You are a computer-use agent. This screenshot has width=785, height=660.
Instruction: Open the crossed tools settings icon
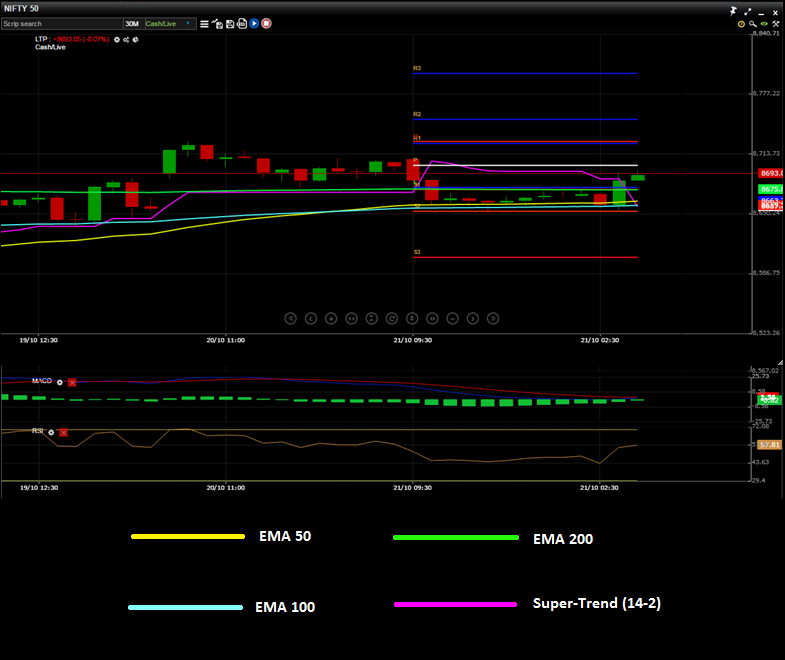tap(775, 24)
